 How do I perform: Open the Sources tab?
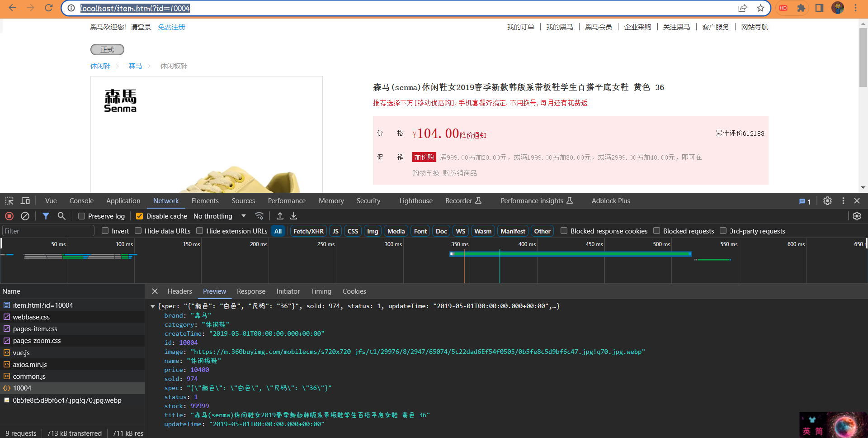tap(243, 201)
